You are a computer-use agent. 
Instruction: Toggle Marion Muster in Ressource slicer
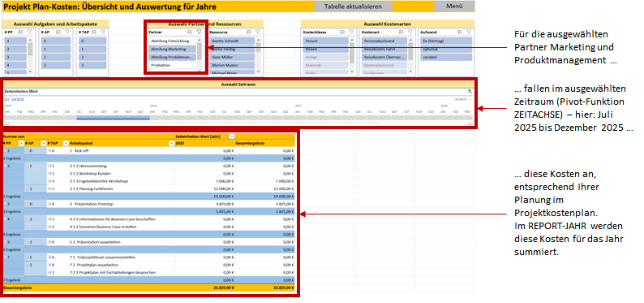click(x=232, y=65)
